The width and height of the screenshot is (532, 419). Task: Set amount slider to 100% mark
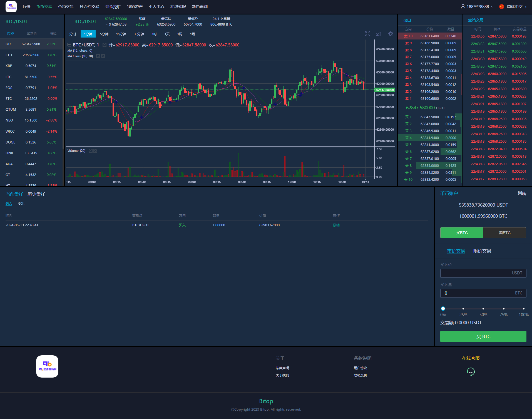524,309
